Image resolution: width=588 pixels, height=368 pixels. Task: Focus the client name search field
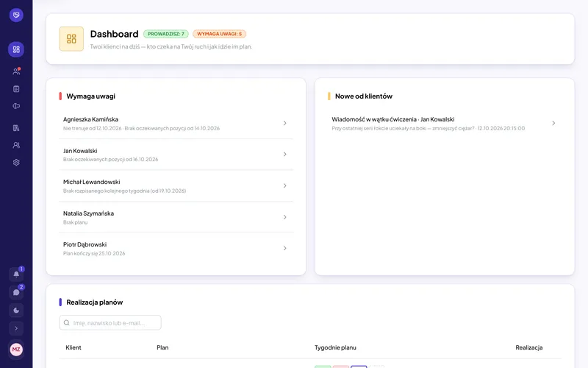(110, 322)
